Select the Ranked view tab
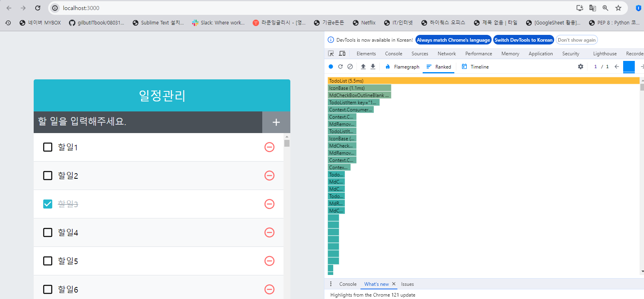Image resolution: width=644 pixels, height=299 pixels. pos(439,67)
